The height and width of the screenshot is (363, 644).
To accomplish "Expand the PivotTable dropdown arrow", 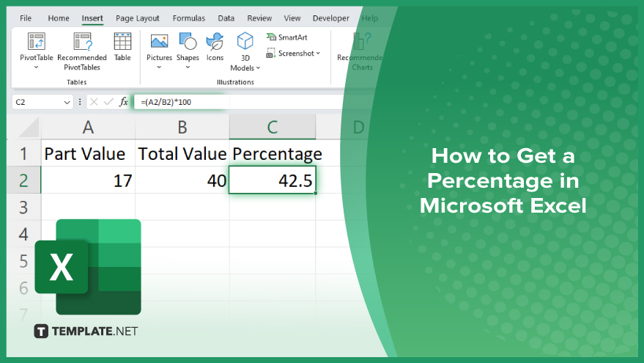I will 36,67.
